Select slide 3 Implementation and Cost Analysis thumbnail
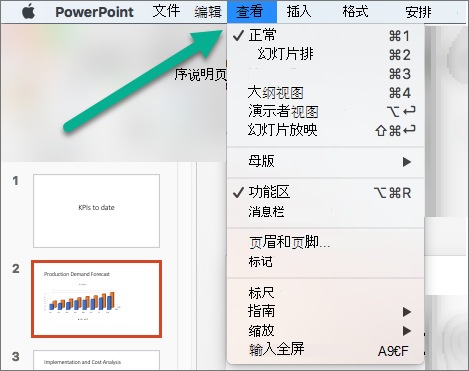This screenshot has width=469, height=371. coord(96,360)
